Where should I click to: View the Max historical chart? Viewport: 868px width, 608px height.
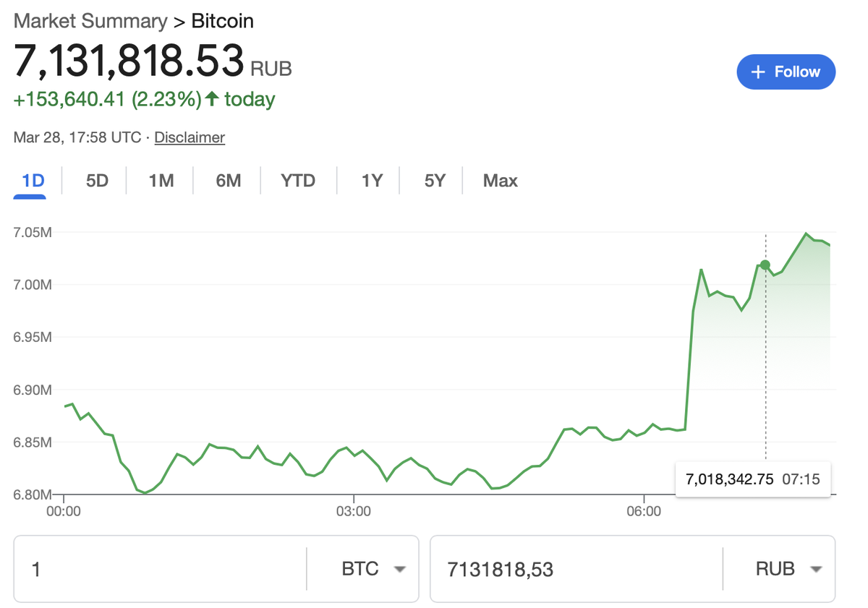(x=500, y=181)
